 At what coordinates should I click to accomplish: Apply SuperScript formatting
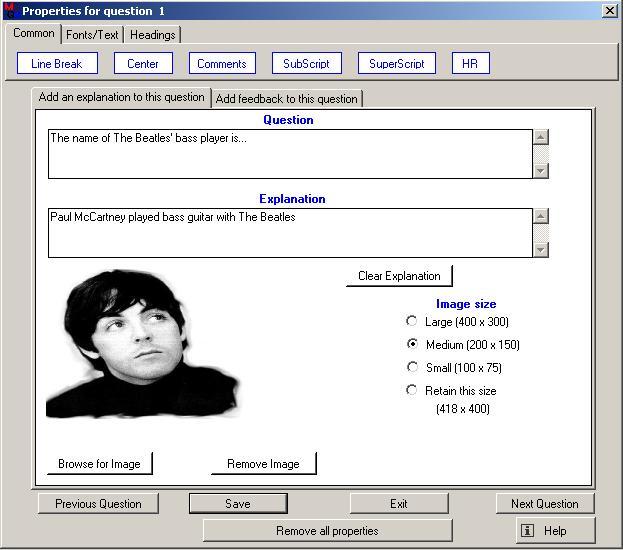click(x=396, y=64)
